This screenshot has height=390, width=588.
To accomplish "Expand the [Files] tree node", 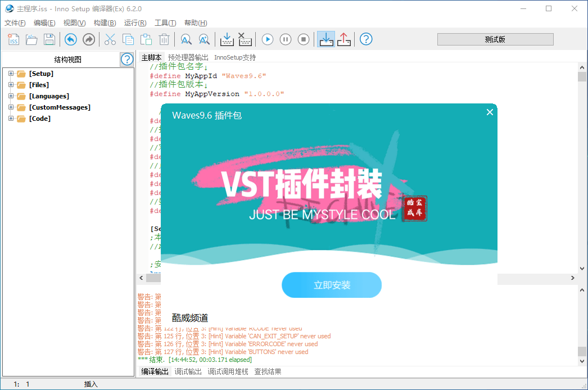I will click(x=11, y=85).
